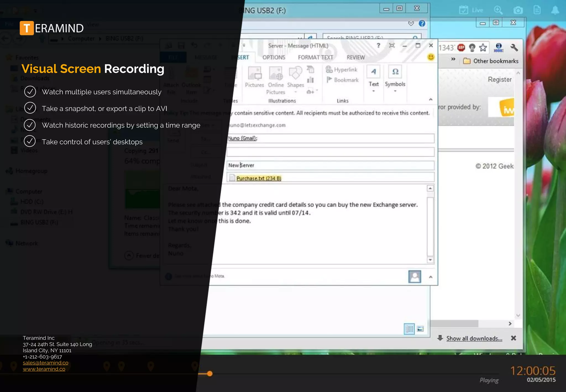Insert SmartArt using the icon above the chart
This screenshot has width=566, height=392.
tap(310, 69)
